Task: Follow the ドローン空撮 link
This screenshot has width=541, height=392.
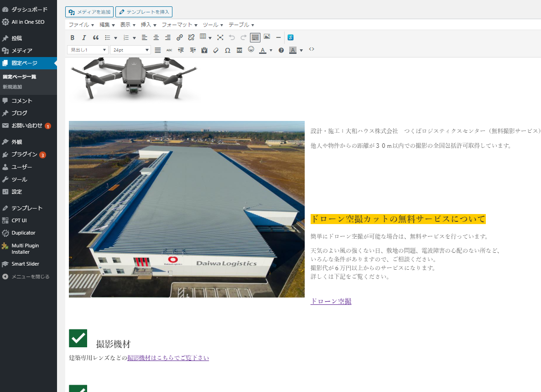Action: [331, 301]
